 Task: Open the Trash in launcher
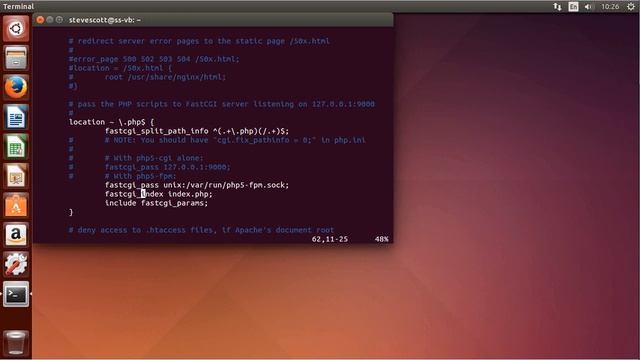[x=16, y=342]
